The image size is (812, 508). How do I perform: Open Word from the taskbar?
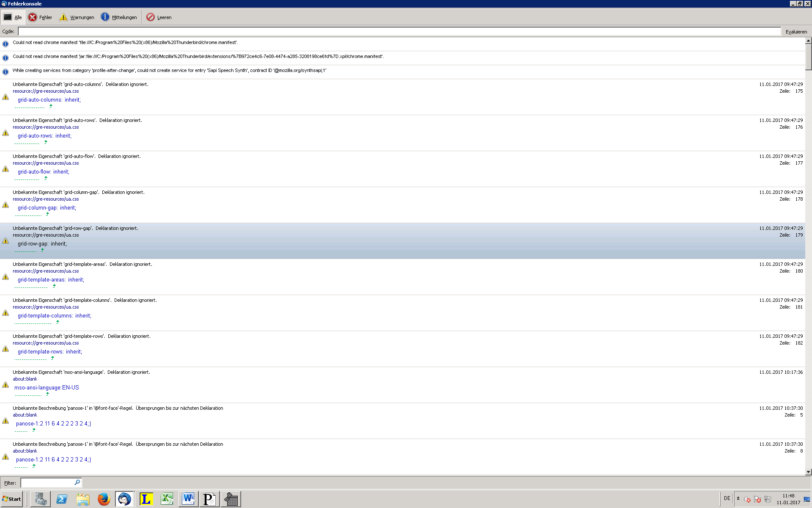(188, 499)
